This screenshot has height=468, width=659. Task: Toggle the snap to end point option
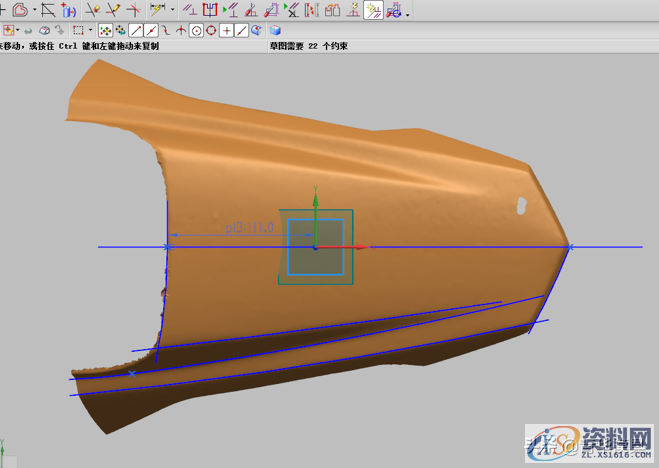point(135,31)
